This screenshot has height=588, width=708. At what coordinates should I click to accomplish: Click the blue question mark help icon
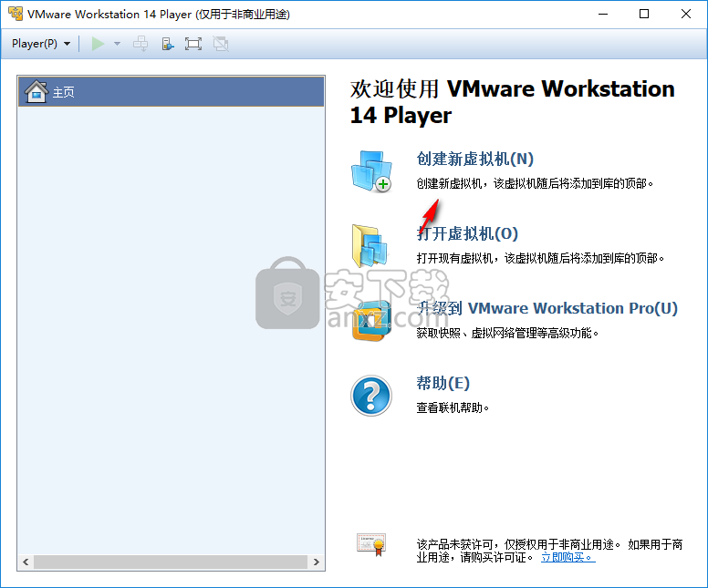point(371,396)
